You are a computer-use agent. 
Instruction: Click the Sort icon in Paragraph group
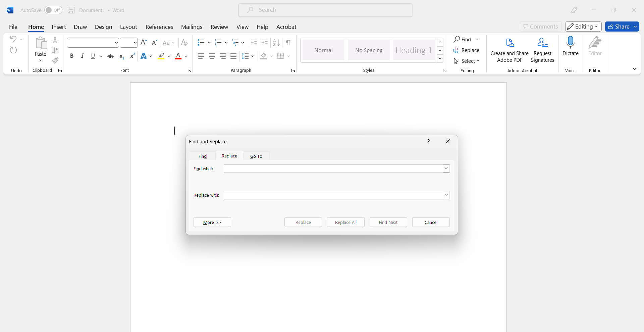pos(276,43)
